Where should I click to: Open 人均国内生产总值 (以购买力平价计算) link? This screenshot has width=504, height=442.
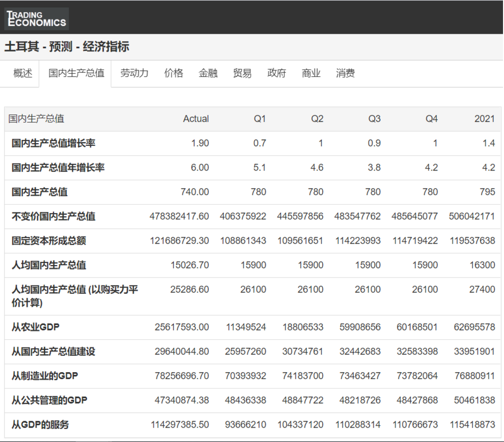click(x=75, y=296)
